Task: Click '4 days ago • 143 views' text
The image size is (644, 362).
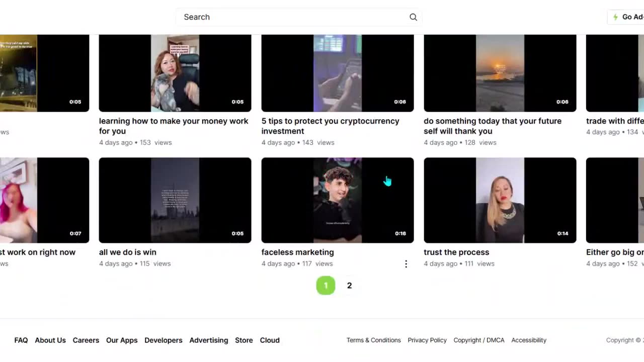Action: [298, 143]
